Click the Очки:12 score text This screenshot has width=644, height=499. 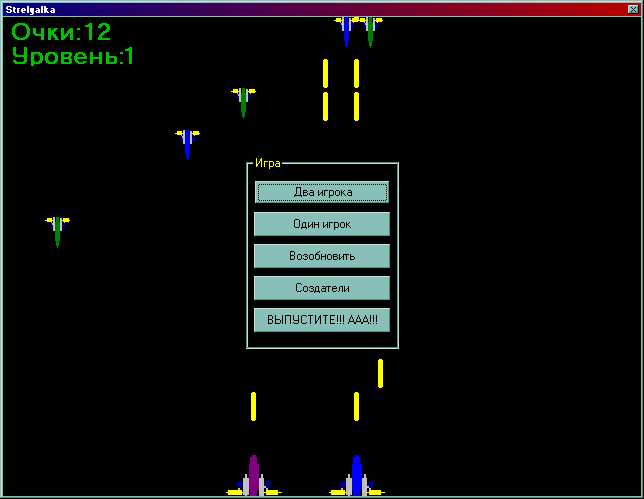[61, 32]
